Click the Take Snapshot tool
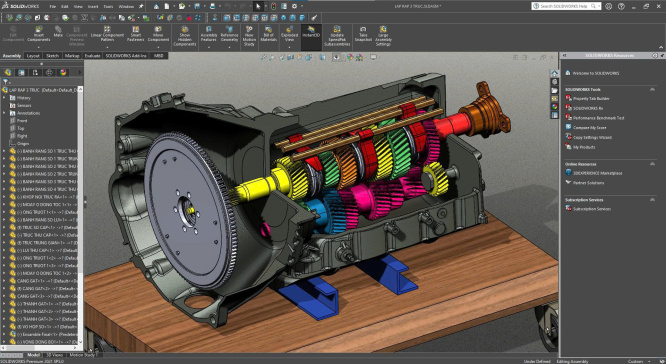Viewport: 666px width, 364px height. click(x=363, y=34)
